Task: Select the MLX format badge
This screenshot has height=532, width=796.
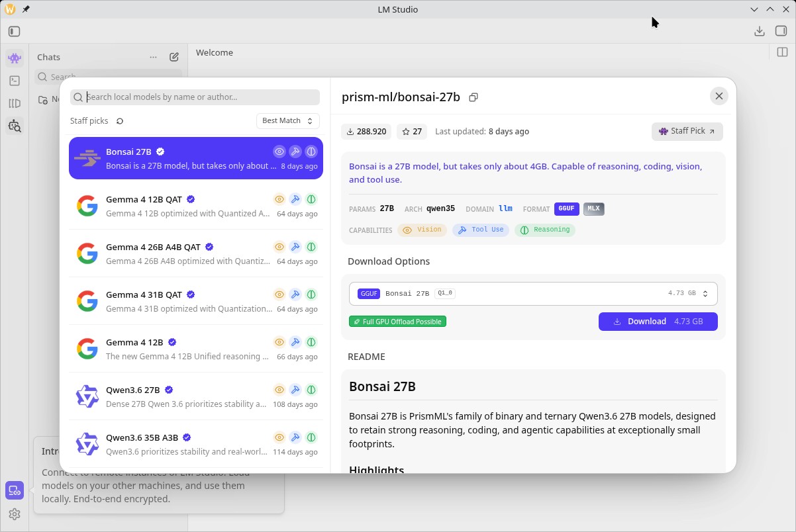Action: coord(593,208)
